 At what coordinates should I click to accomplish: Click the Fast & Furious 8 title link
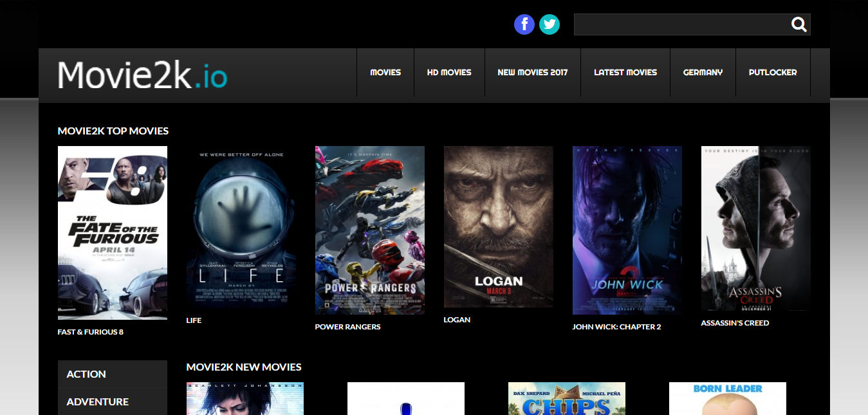91,332
